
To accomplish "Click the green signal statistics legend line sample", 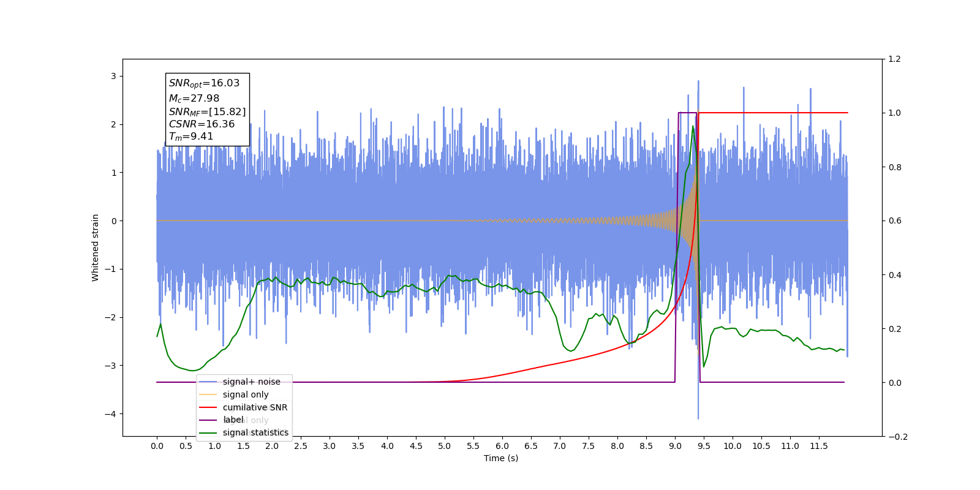I will [x=208, y=433].
